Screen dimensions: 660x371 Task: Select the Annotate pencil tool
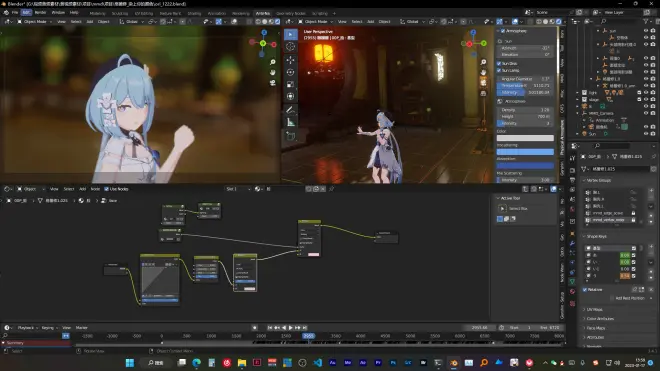click(290, 110)
